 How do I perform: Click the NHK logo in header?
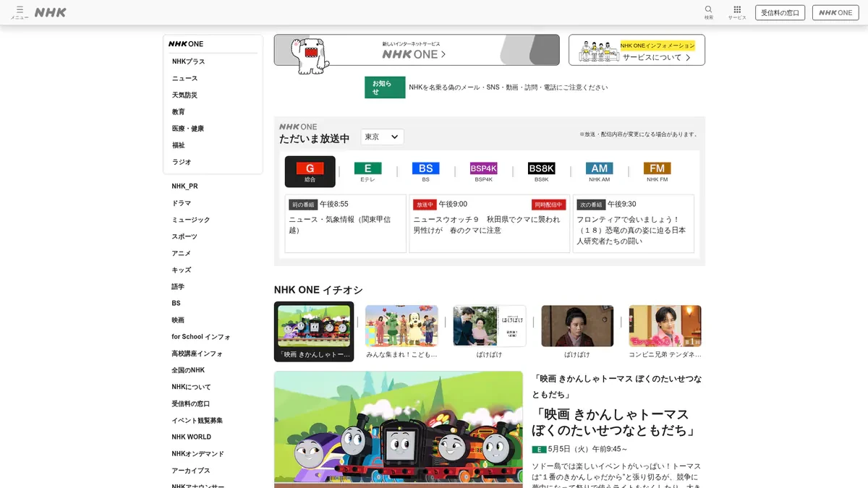click(51, 12)
